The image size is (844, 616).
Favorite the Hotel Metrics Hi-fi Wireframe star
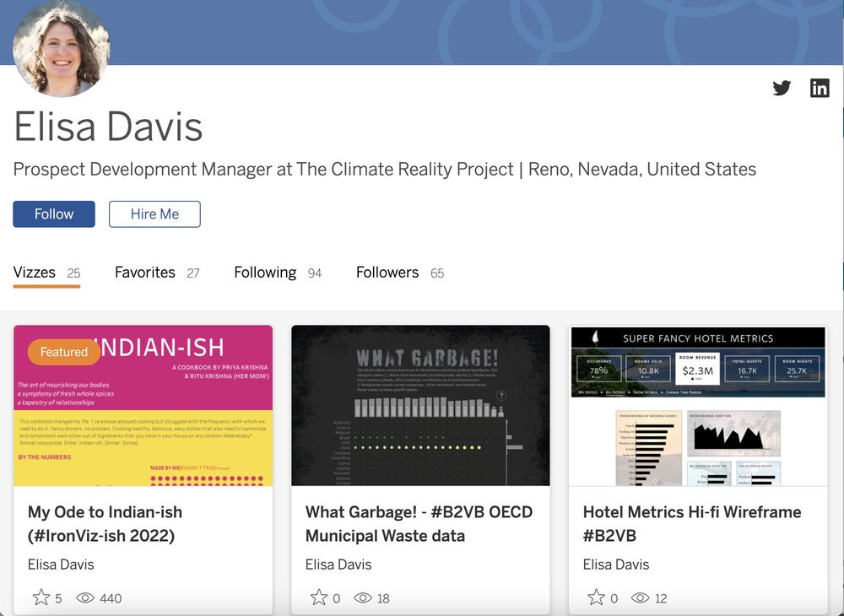pos(596,597)
